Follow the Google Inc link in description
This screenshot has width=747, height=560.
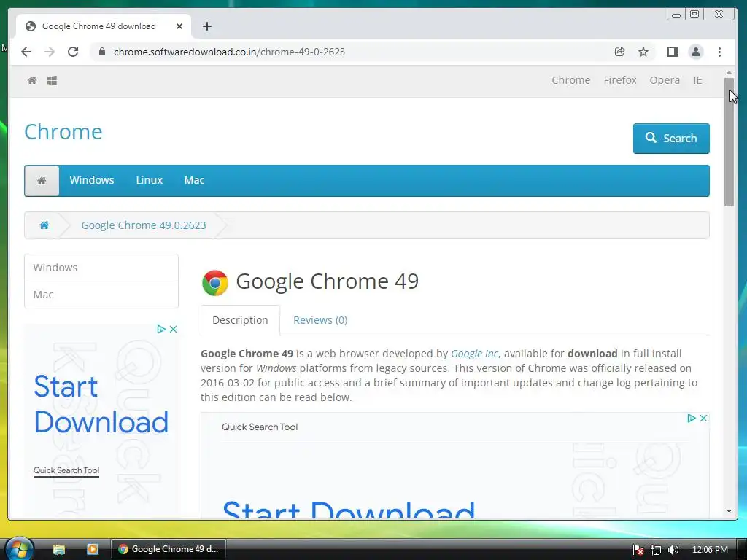(474, 354)
